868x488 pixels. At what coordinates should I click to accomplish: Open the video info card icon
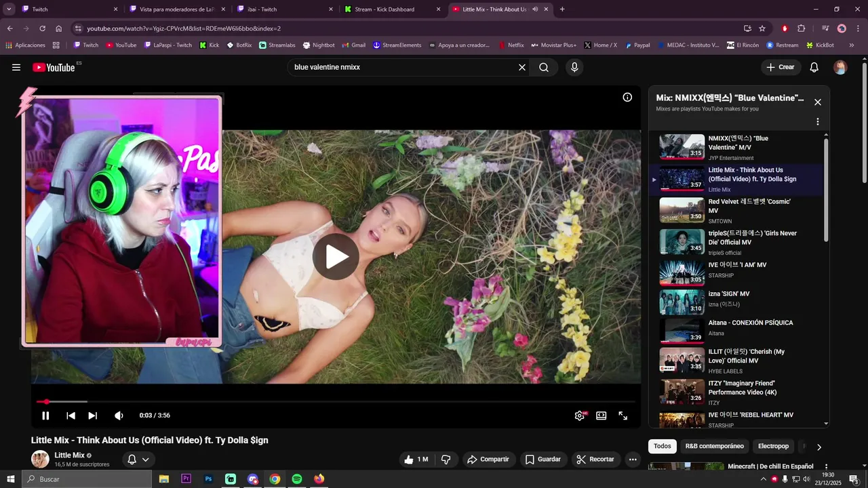pyautogui.click(x=627, y=97)
